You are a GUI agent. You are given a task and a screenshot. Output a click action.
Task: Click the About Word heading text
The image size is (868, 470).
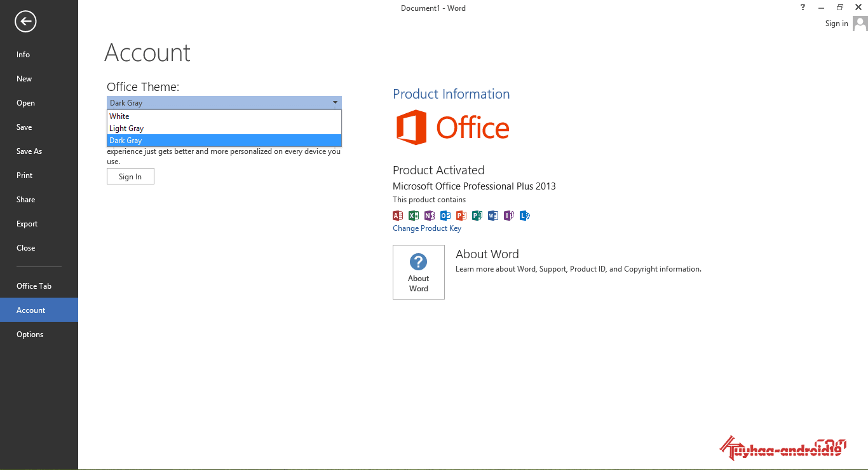coord(487,254)
